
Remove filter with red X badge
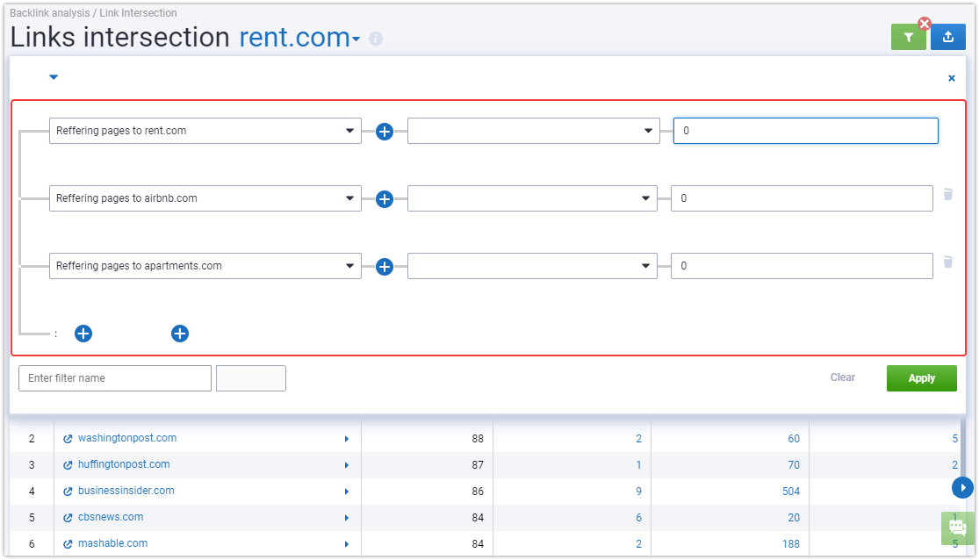click(925, 24)
